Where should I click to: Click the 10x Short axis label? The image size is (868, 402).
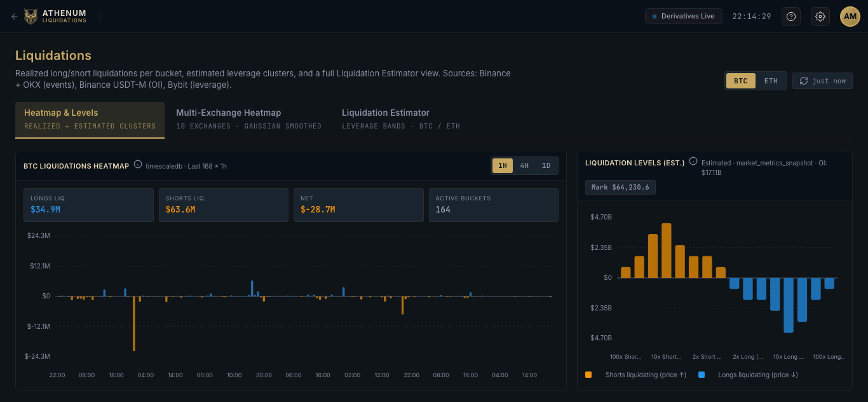[667, 357]
